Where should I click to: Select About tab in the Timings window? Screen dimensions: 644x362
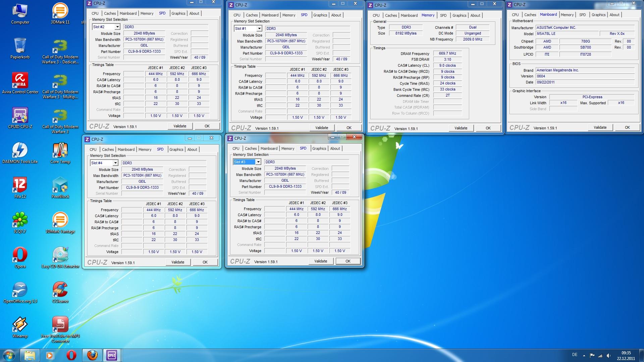(x=475, y=15)
